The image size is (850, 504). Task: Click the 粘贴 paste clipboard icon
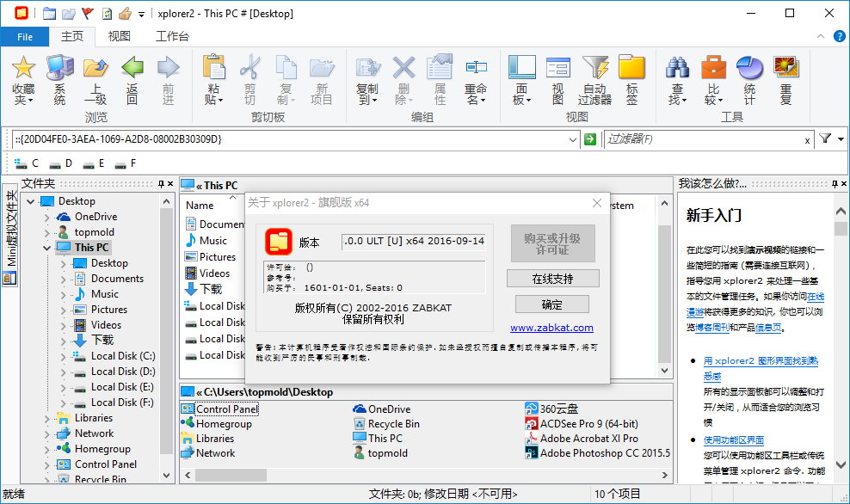[213, 68]
